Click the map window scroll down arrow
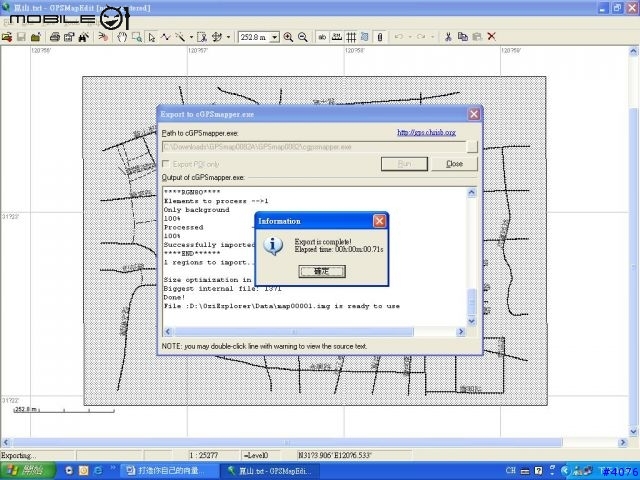Viewport: 640px width, 480px height. (x=633, y=431)
